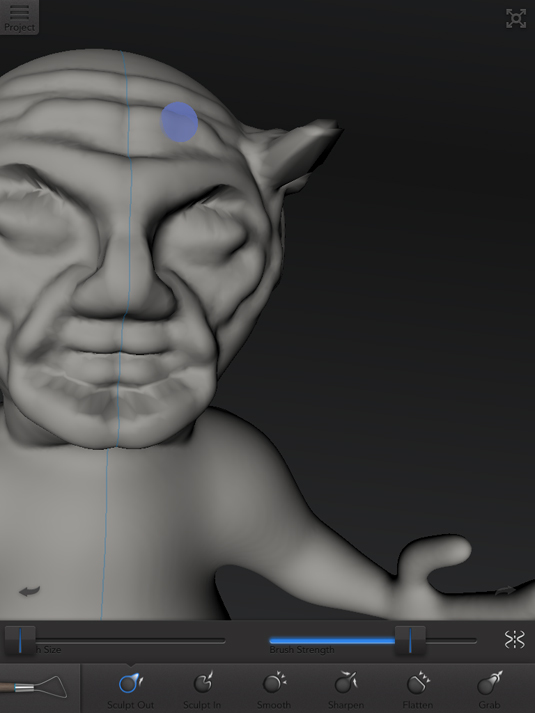Viewport: 535px width, 713px height.
Task: Select the Flatten tool
Action: tap(417, 690)
